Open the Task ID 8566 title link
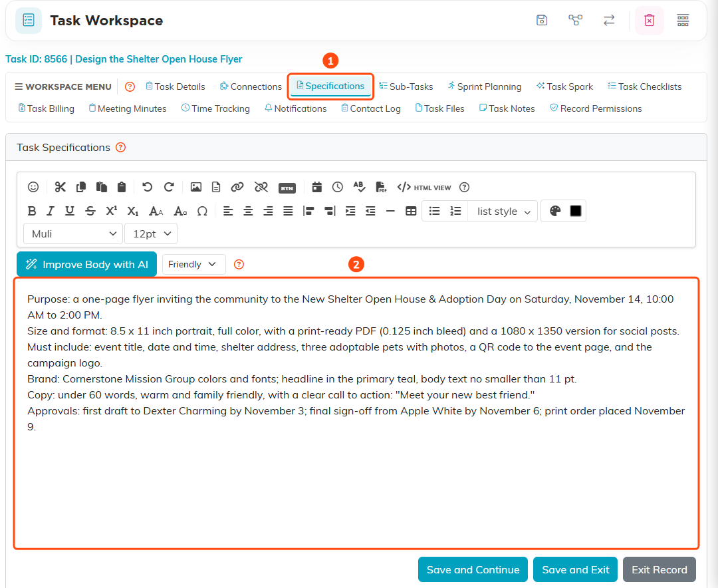Image resolution: width=718 pixels, height=588 pixels. click(x=124, y=59)
